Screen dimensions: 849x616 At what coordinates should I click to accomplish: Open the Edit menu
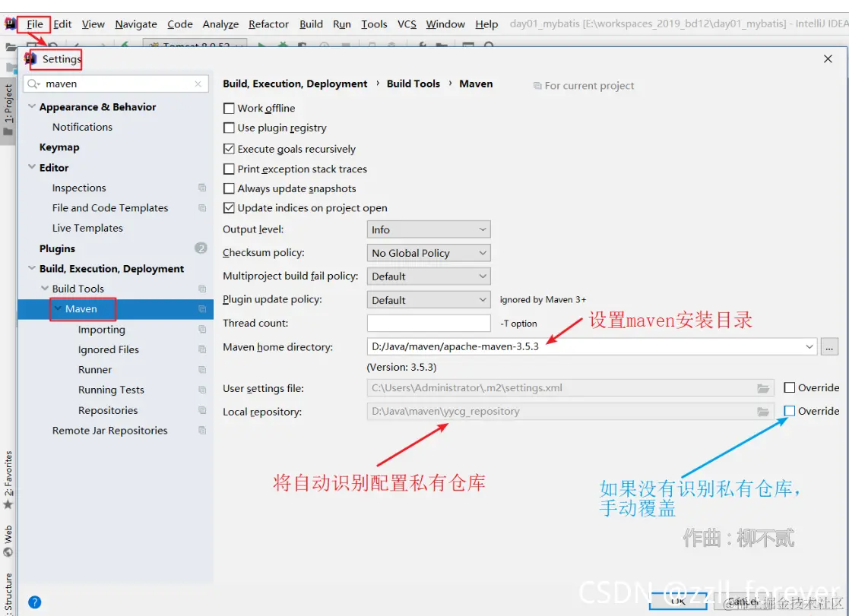pyautogui.click(x=62, y=24)
